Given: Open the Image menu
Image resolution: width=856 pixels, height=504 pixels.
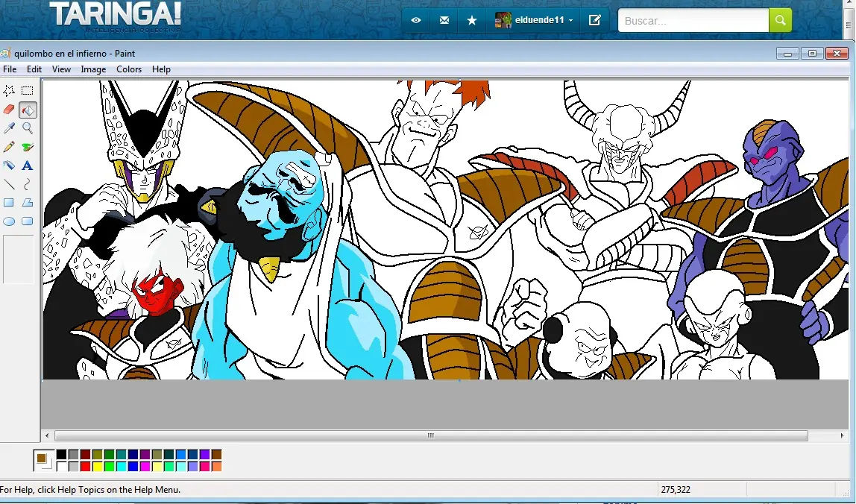Looking at the screenshot, I should (x=93, y=69).
